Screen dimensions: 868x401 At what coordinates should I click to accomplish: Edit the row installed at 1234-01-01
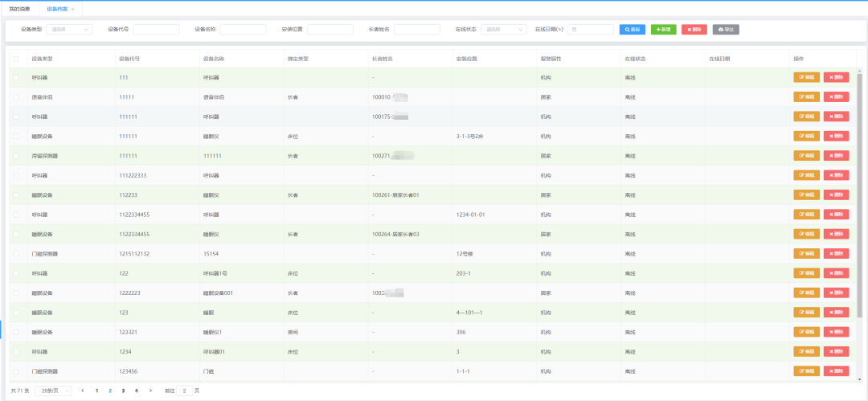(x=807, y=215)
